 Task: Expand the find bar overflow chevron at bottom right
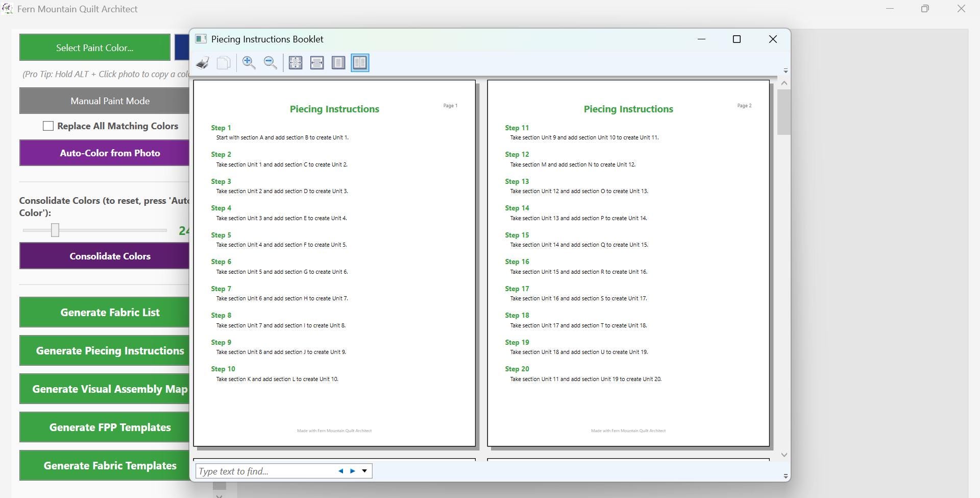click(x=786, y=476)
